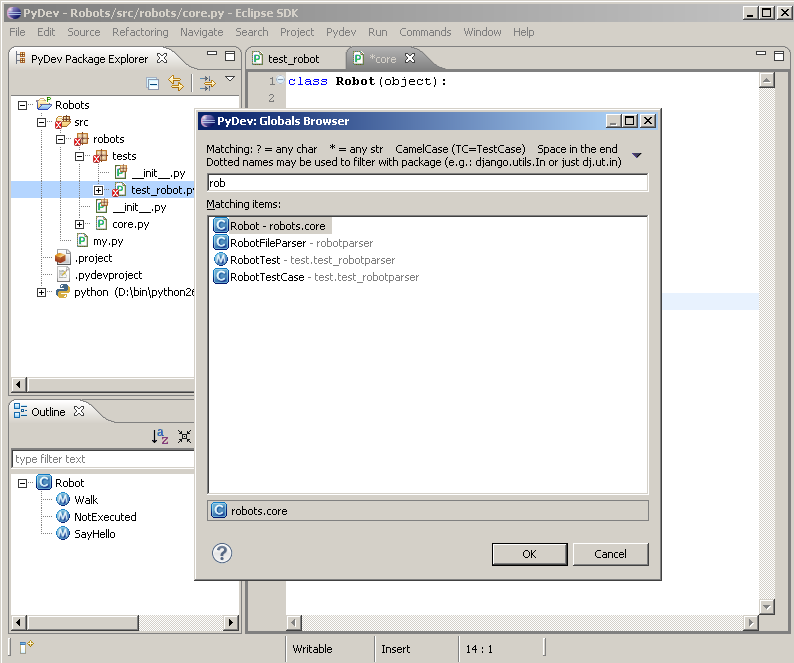Click the core.py file icon in tree
794x663 pixels.
click(101, 223)
